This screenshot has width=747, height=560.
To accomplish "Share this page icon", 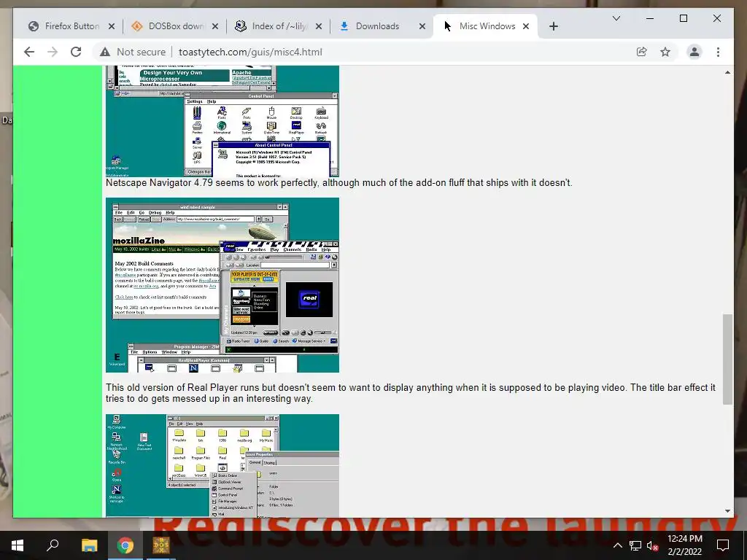I will (x=642, y=52).
